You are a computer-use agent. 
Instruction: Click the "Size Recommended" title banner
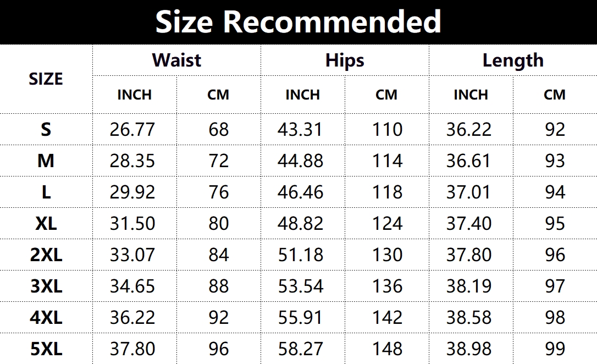[x=298, y=22]
